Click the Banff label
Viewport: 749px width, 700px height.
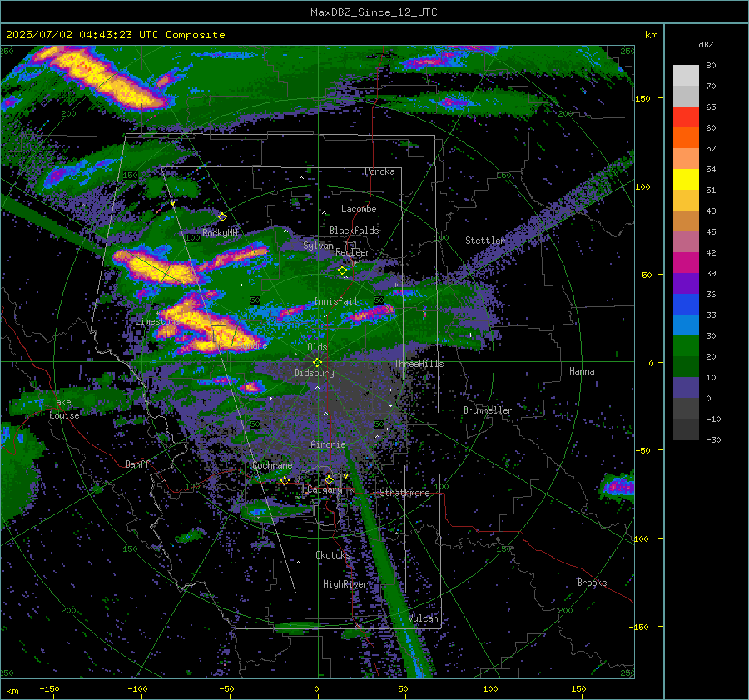[x=137, y=464]
